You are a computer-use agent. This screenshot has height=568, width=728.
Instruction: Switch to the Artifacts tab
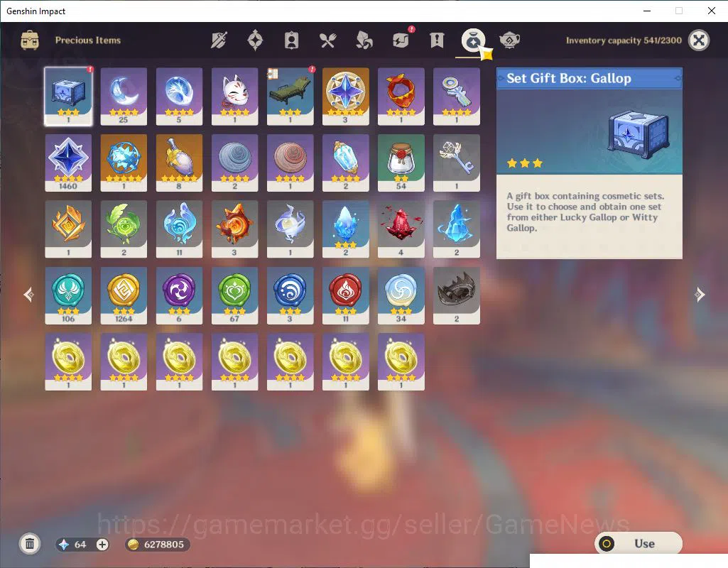click(x=255, y=40)
